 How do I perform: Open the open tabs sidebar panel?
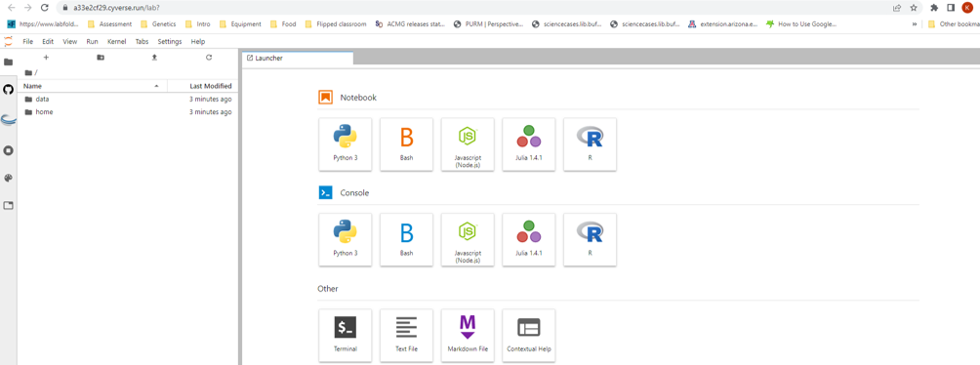pos(8,206)
